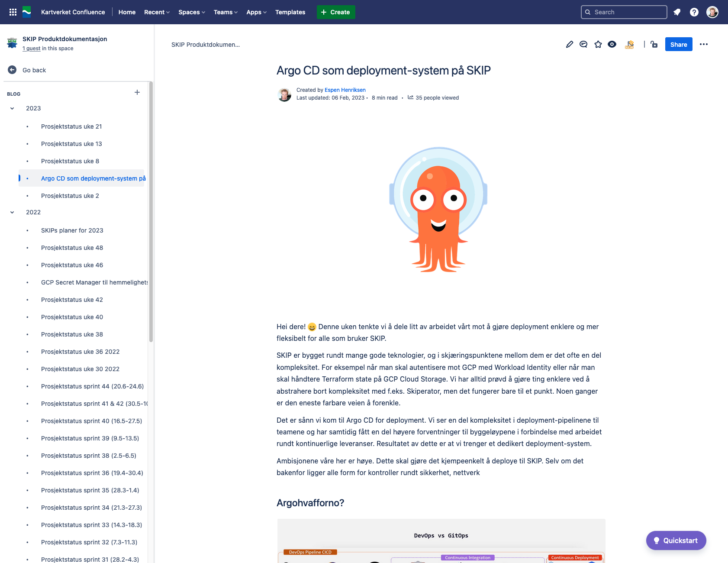This screenshot has height=563, width=728.
Task: Open Prosjektstatus uke 8
Action: pos(70,161)
